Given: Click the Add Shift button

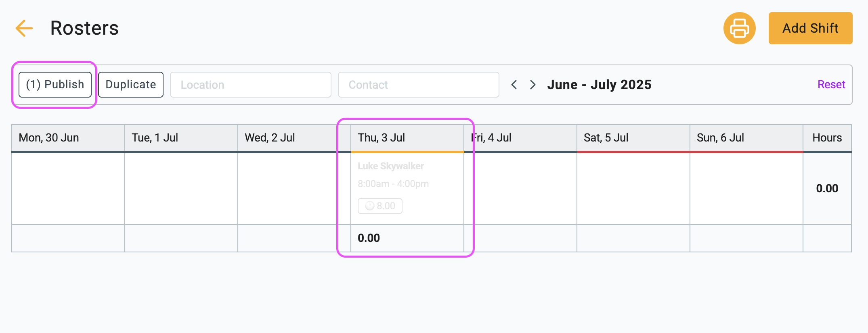Looking at the screenshot, I should [x=810, y=28].
